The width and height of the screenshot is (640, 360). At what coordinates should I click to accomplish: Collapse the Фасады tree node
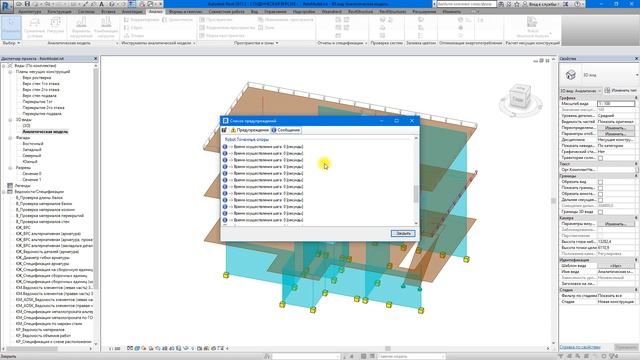click(x=10, y=138)
